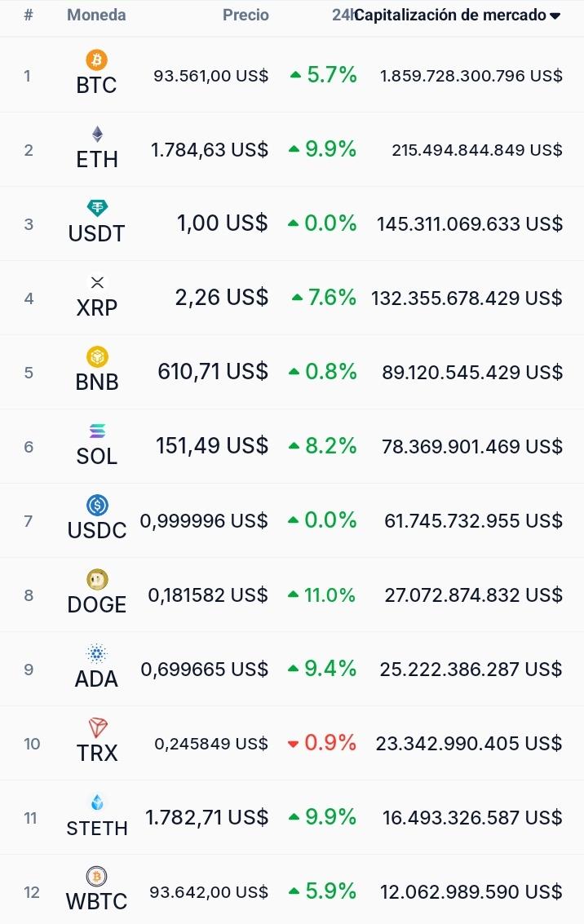The width and height of the screenshot is (584, 924).
Task: Sort the list by Precio column
Action: point(246,15)
